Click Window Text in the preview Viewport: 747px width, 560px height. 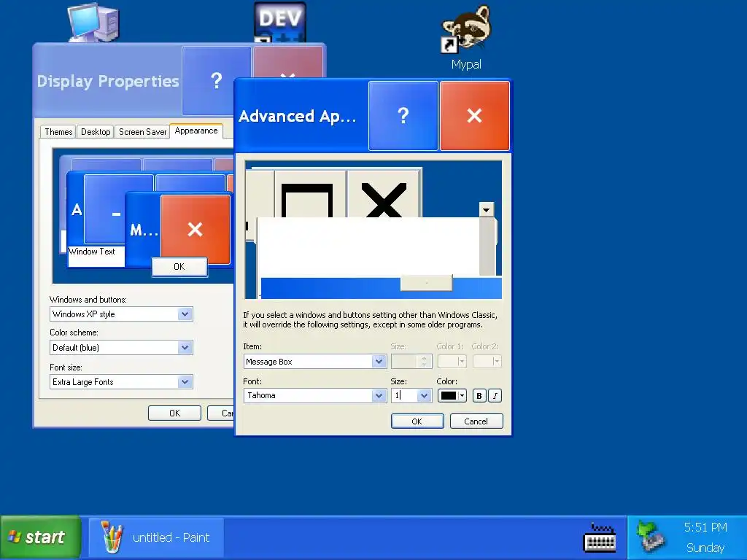(91, 252)
